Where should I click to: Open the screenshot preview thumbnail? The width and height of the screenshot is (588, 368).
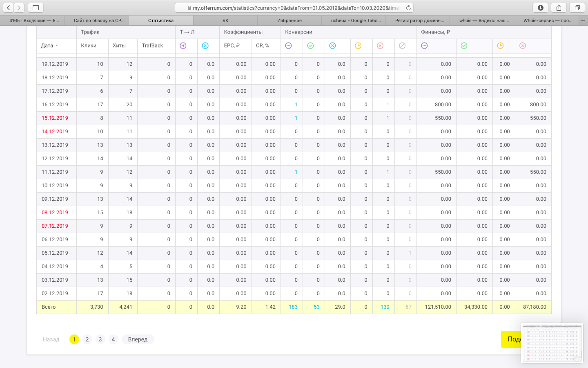click(552, 343)
